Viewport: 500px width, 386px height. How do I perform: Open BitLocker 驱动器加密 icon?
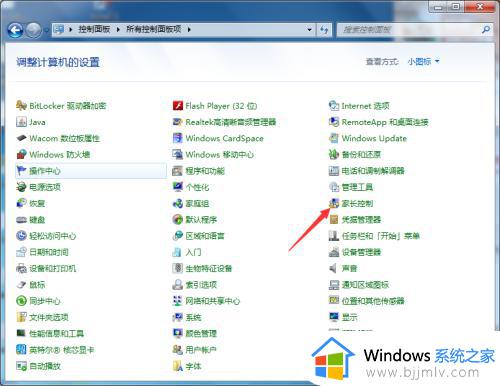tap(21, 106)
